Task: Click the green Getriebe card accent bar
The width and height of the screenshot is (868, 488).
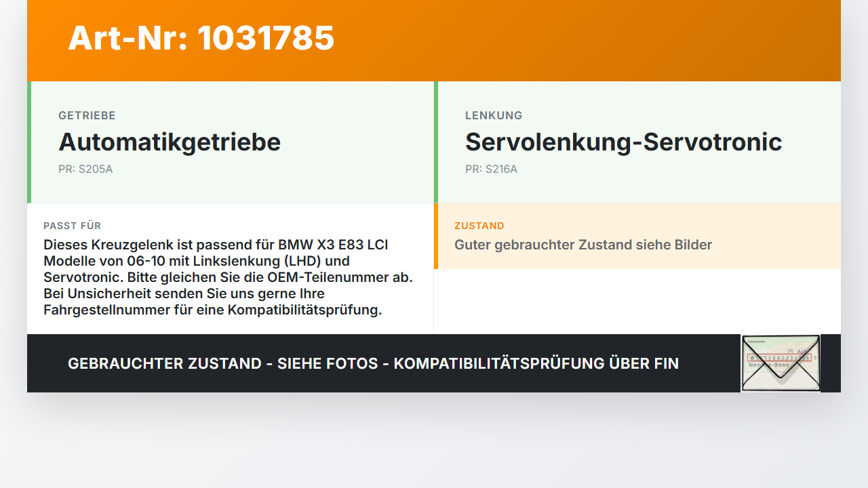Action: coord(29,142)
